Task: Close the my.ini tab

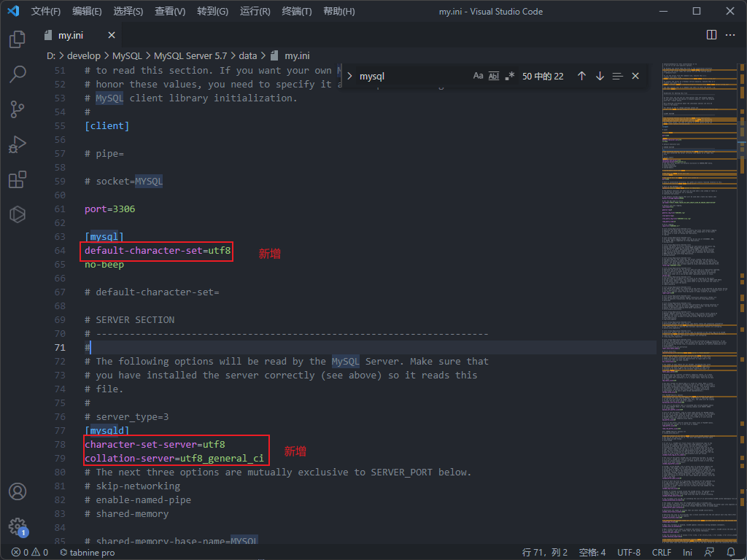Action: [x=112, y=35]
